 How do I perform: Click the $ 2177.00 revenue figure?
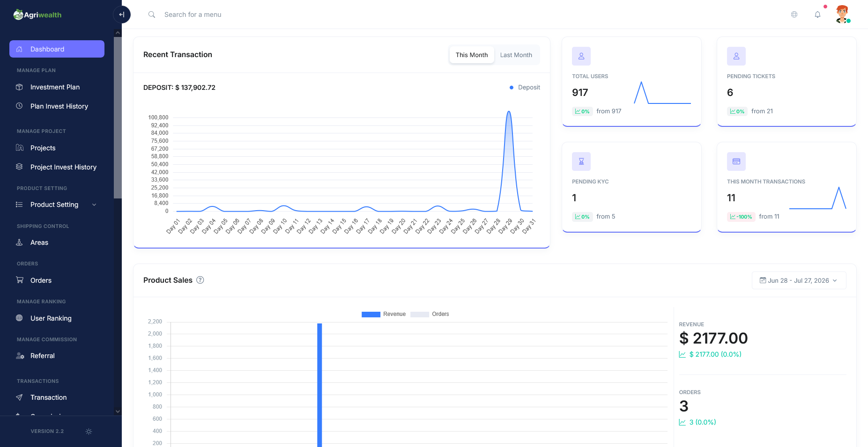tap(713, 338)
